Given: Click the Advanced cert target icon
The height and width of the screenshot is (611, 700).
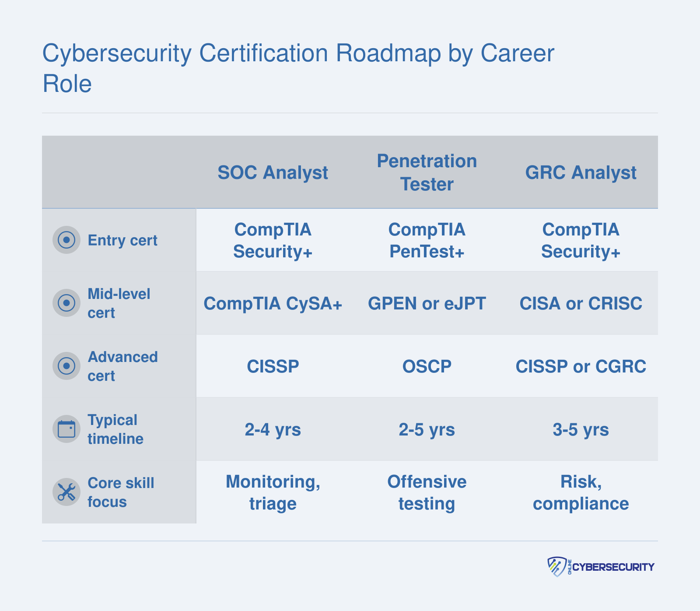Looking at the screenshot, I should click(x=66, y=366).
